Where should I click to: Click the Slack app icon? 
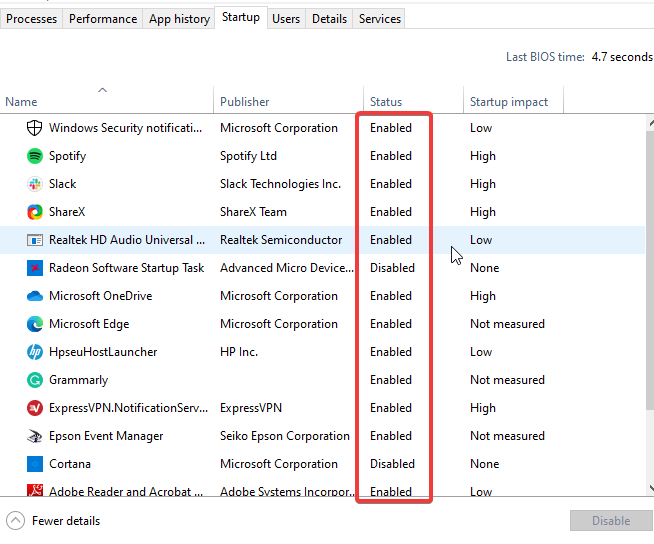(x=35, y=184)
